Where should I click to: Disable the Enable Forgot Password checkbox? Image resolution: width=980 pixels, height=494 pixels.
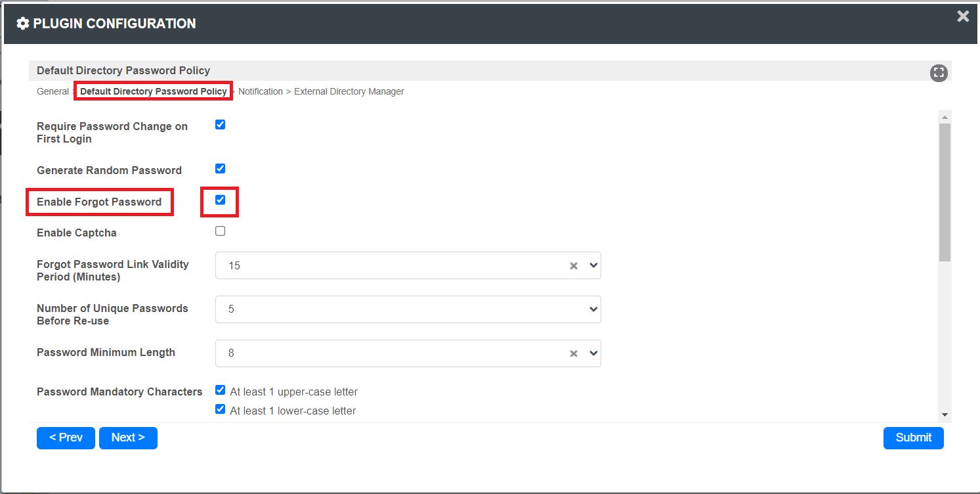pos(221,200)
